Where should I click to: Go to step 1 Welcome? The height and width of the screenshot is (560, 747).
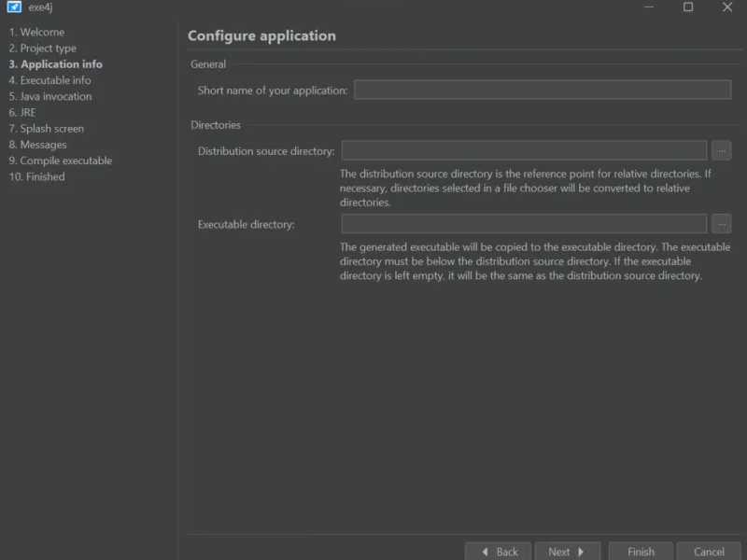point(36,32)
